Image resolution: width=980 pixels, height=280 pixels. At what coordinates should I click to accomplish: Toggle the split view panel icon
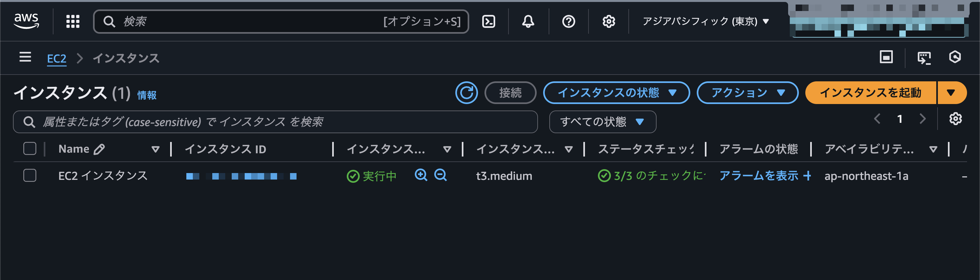[x=886, y=57]
